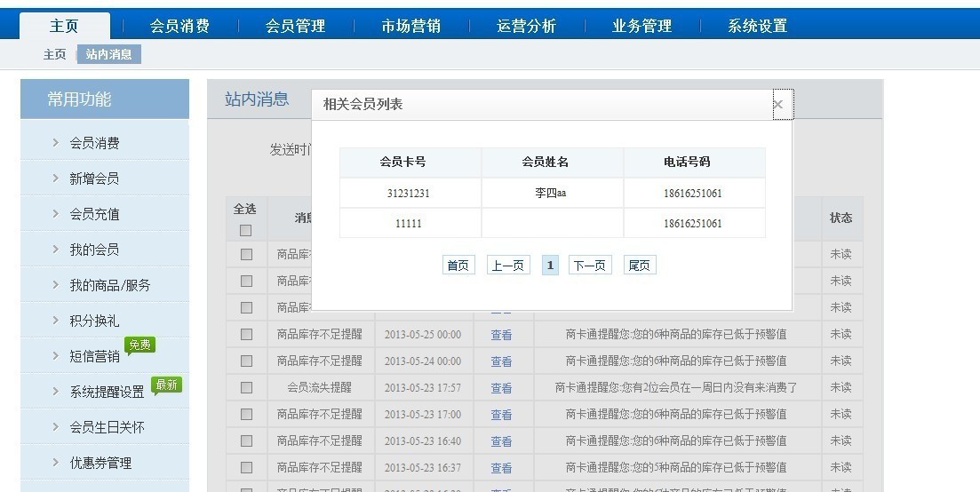980x492 pixels.
Task: Open 积分换礼 from the sidebar
Action: point(94,321)
